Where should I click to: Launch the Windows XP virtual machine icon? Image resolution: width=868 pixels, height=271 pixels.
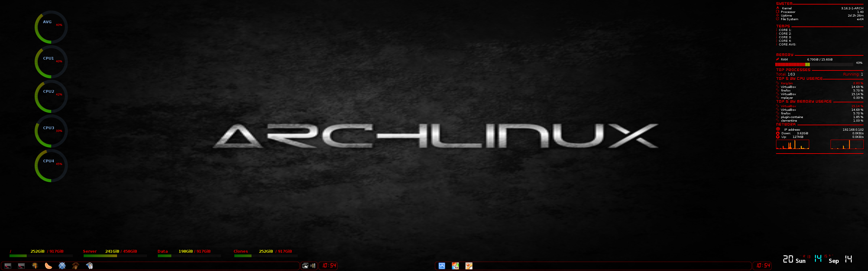455,266
